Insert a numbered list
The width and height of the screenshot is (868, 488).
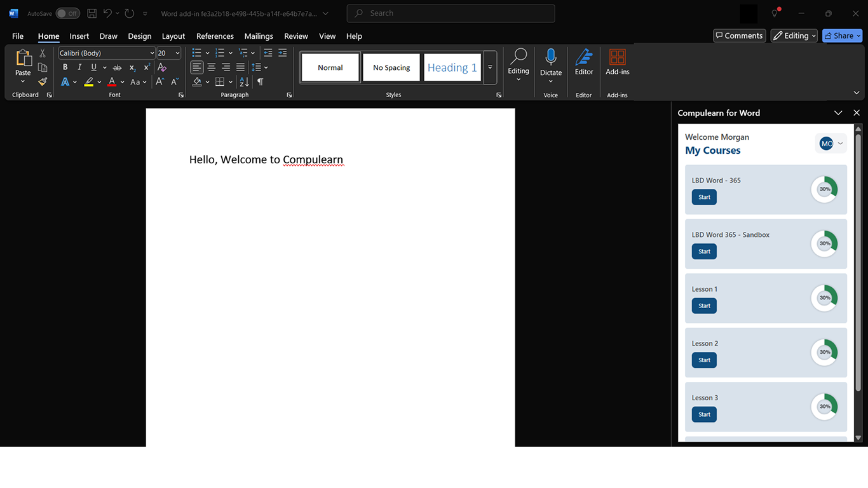coord(220,53)
